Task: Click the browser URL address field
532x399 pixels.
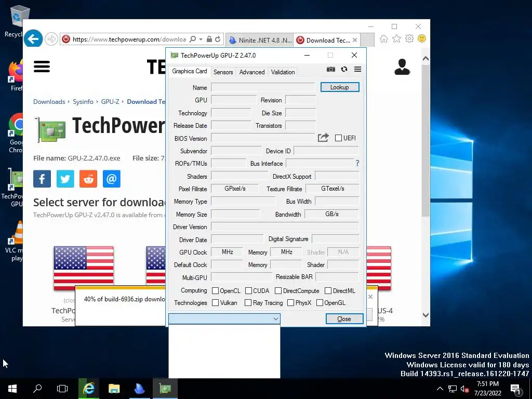Action: pos(129,39)
